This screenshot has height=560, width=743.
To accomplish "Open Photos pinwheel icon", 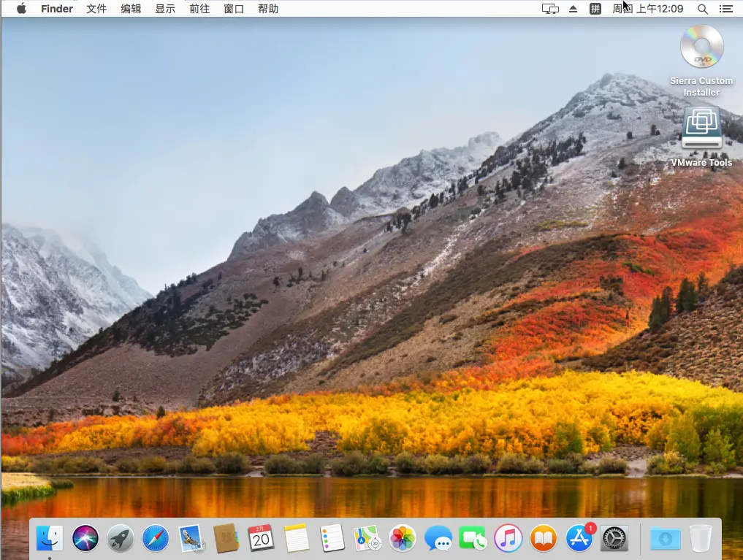I will tap(403, 538).
